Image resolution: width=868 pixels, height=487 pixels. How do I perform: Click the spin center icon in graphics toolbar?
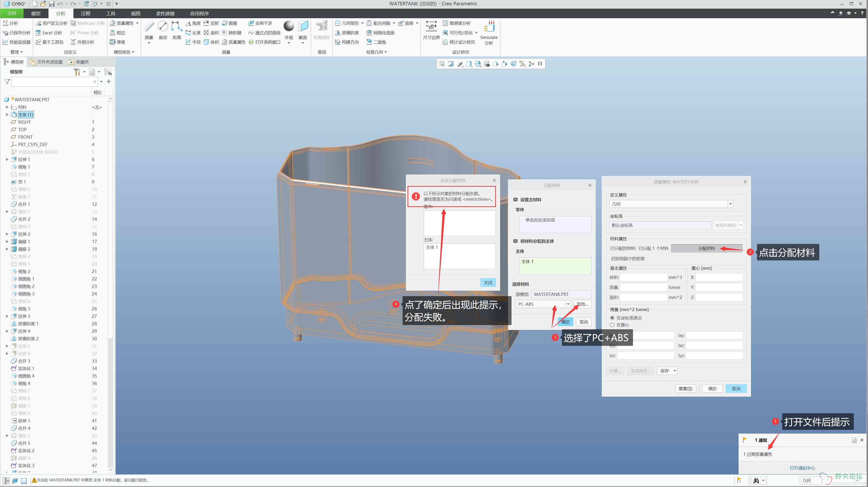point(531,64)
